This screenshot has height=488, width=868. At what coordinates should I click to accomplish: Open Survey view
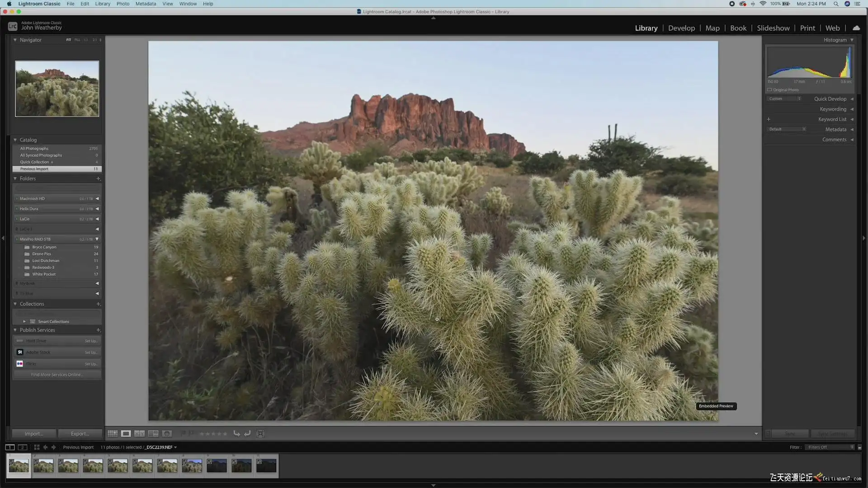[x=153, y=434]
